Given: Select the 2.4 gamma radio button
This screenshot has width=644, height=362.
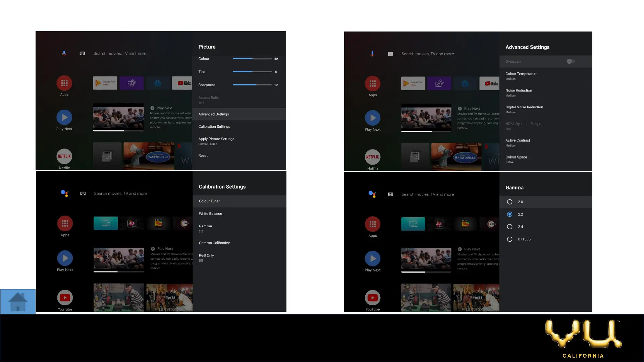Looking at the screenshot, I should click(x=509, y=227).
